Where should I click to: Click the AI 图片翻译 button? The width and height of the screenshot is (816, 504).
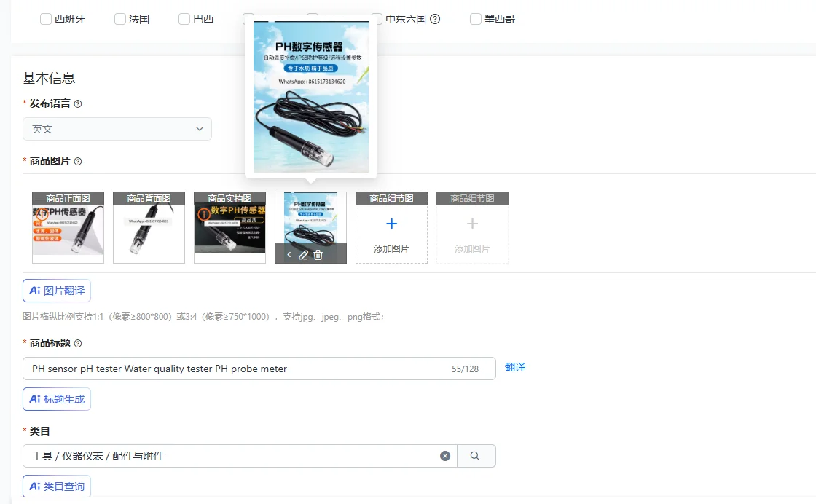[56, 290]
